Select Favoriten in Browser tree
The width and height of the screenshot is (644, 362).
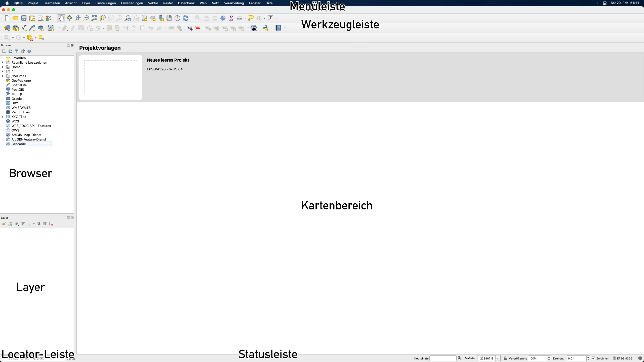[x=19, y=58]
